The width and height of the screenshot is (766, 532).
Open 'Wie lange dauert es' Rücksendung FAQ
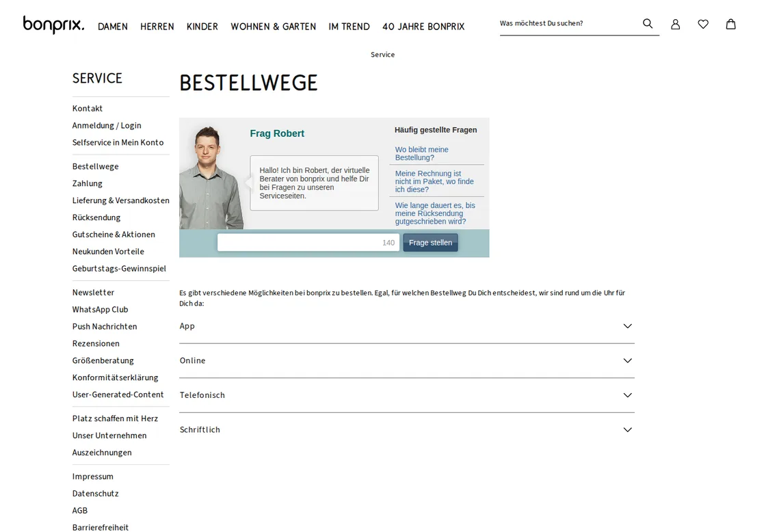coord(435,213)
